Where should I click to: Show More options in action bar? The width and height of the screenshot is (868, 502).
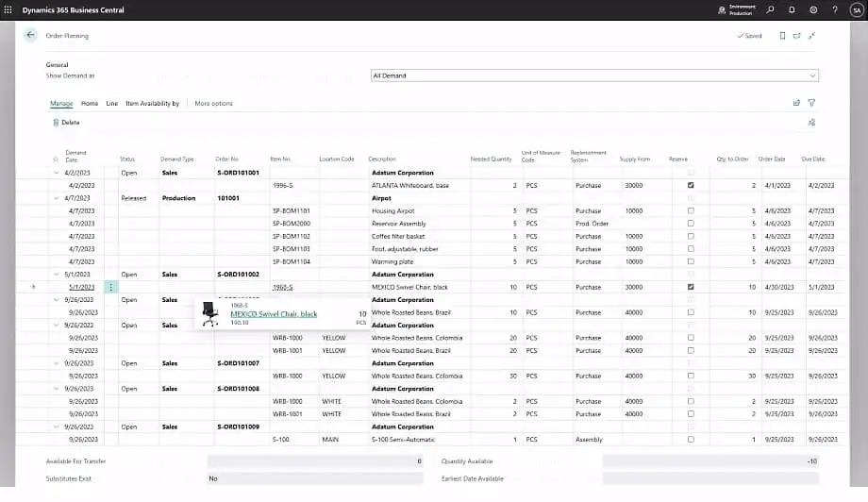click(x=213, y=104)
